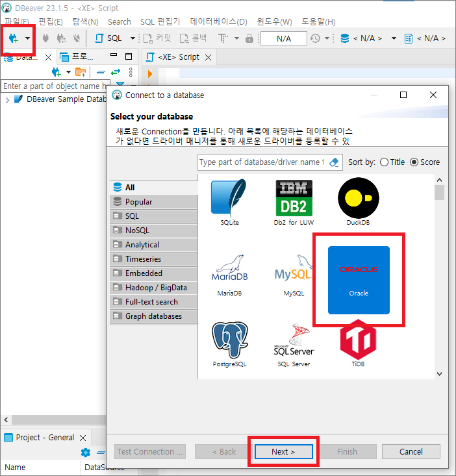
Task: Click the new folder icon in navigator
Action: point(81,72)
